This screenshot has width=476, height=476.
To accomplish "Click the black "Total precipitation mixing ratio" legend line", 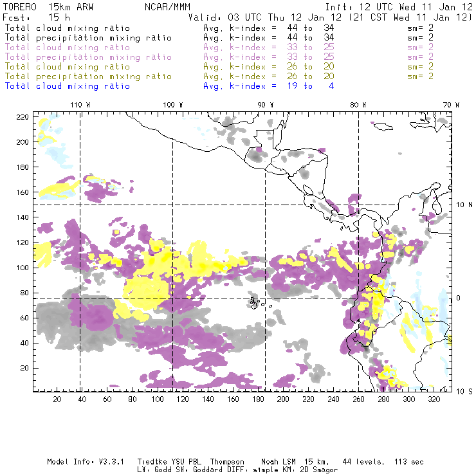I will pyautogui.click(x=88, y=38).
